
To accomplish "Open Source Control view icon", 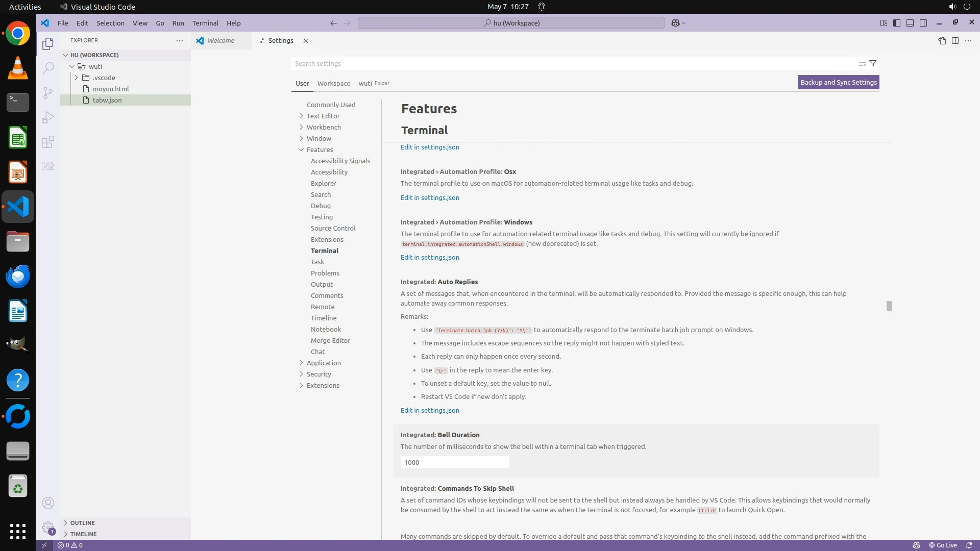I will point(47,92).
